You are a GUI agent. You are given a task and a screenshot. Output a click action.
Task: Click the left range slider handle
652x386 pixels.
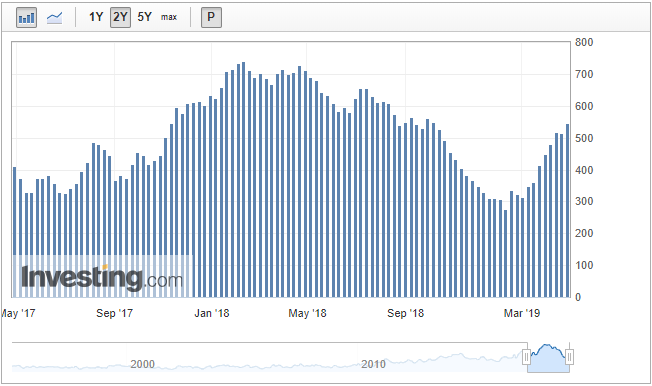(526, 357)
